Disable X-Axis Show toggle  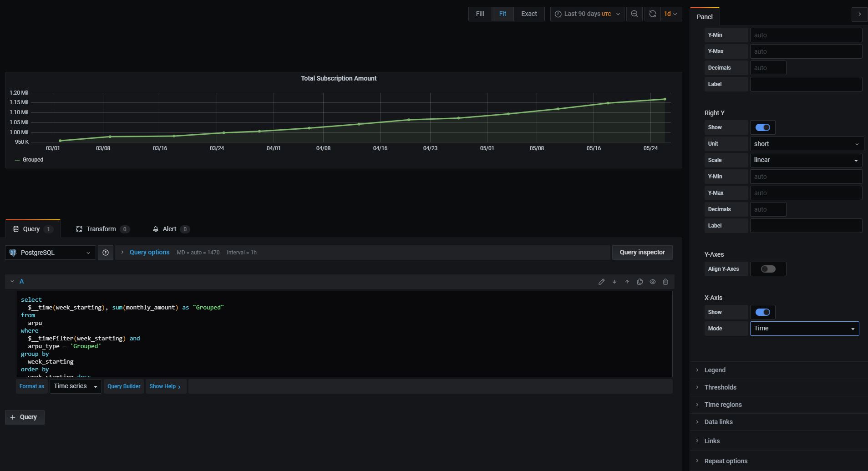point(762,312)
